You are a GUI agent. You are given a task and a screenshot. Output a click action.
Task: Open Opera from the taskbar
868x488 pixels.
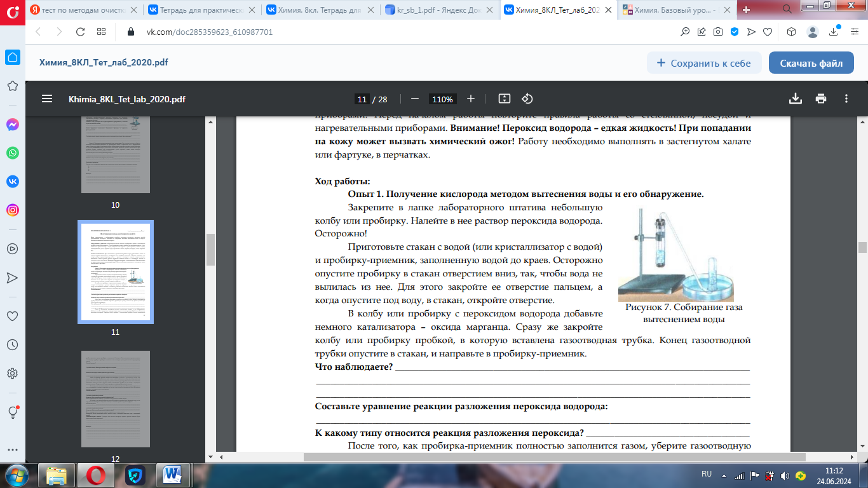[x=96, y=475]
